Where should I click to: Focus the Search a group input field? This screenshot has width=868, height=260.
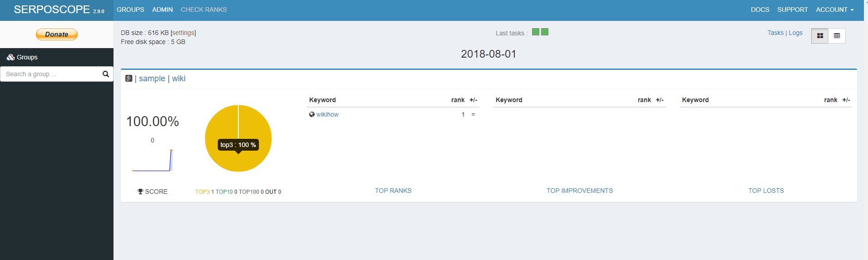click(51, 74)
